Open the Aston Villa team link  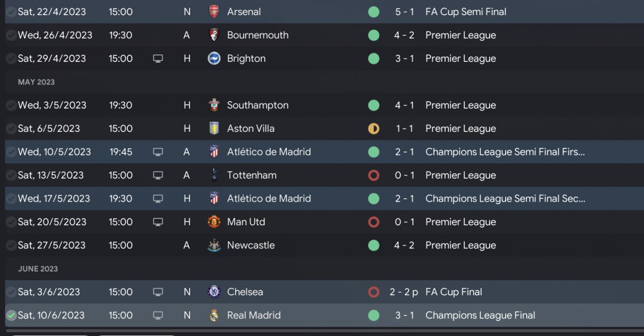pos(251,128)
